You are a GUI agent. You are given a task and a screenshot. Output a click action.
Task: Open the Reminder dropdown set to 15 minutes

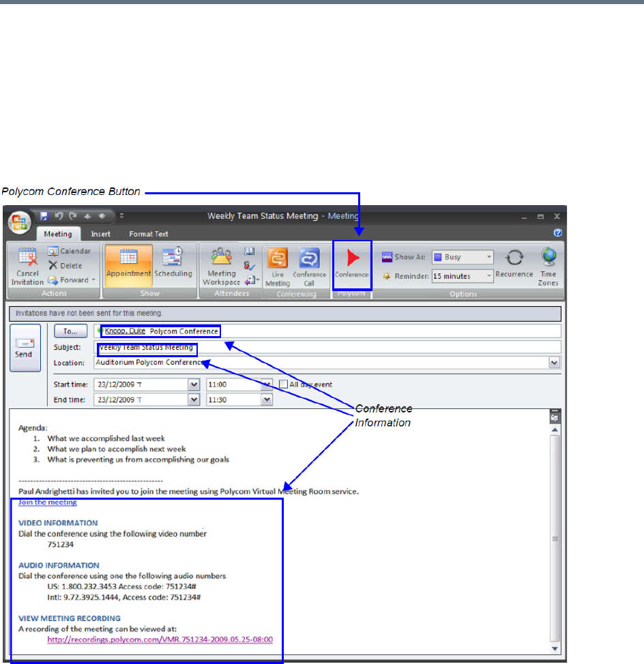463,276
